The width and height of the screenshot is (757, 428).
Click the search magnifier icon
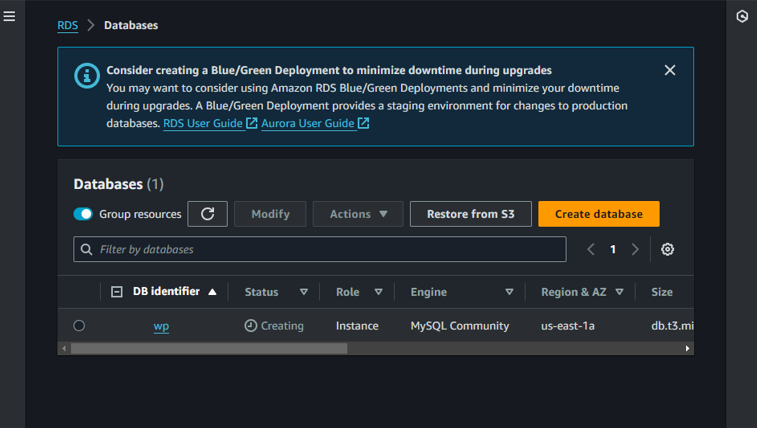[86, 249]
